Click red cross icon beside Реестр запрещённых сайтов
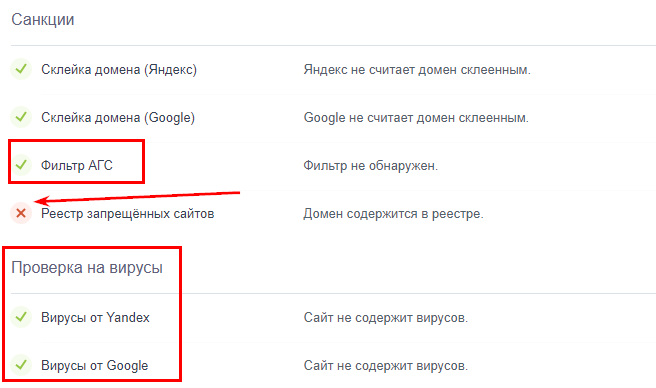 point(21,213)
